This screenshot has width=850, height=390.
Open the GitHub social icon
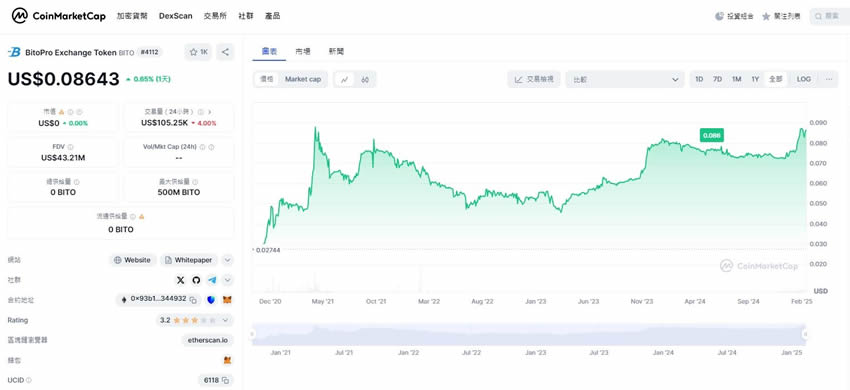pos(196,280)
